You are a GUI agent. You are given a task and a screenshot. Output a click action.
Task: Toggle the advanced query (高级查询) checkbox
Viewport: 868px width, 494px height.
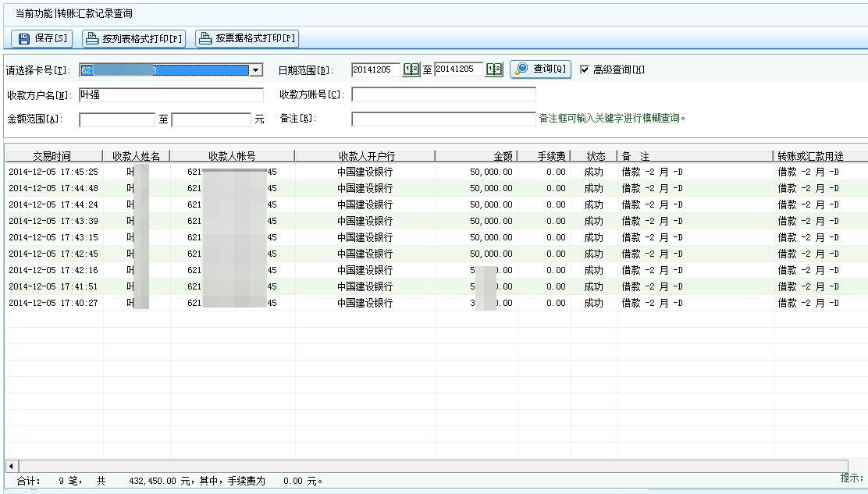coord(585,70)
